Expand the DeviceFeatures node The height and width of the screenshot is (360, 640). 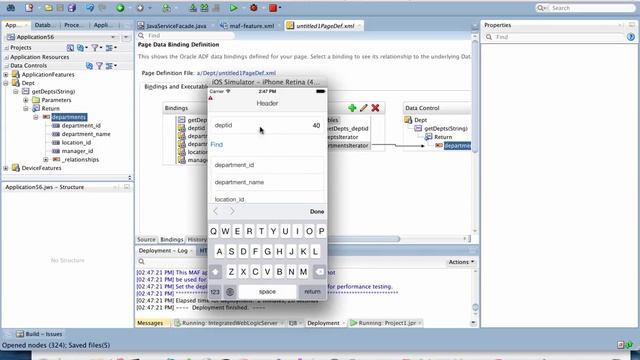6,168
